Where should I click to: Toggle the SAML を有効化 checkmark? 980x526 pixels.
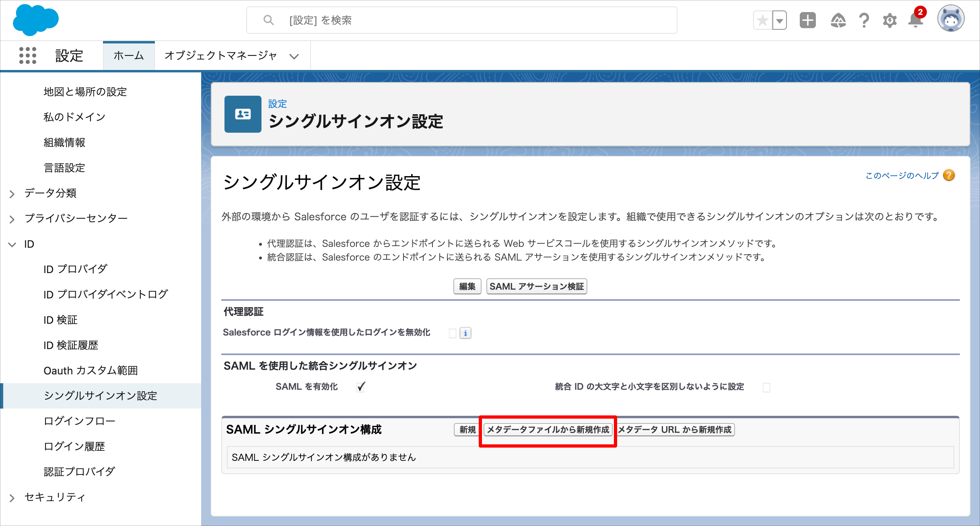coord(361,387)
